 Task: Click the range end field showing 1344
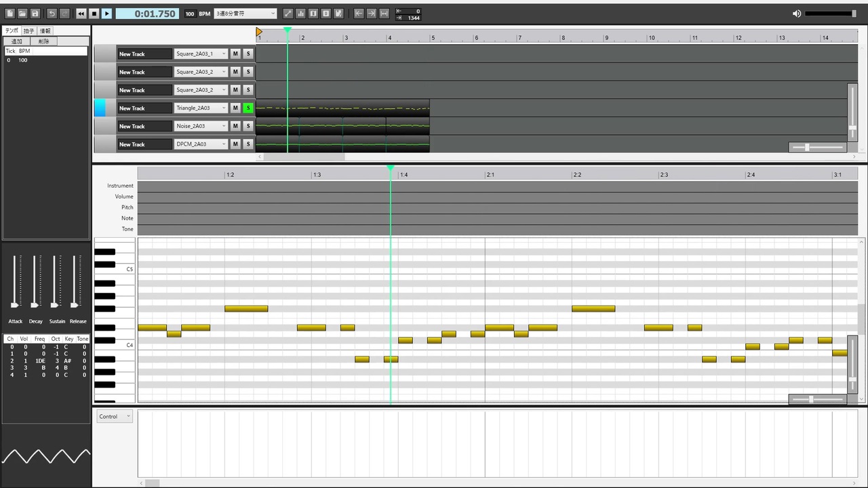pos(409,18)
